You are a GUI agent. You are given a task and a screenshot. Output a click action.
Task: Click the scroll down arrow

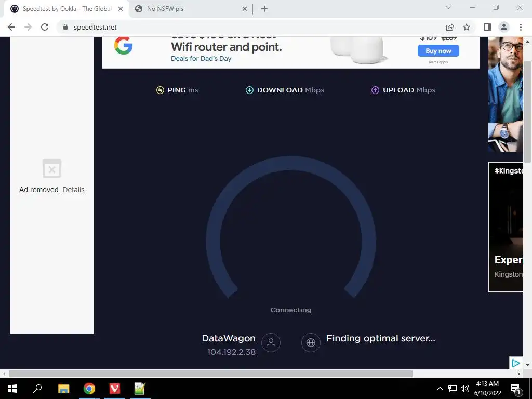527,365
